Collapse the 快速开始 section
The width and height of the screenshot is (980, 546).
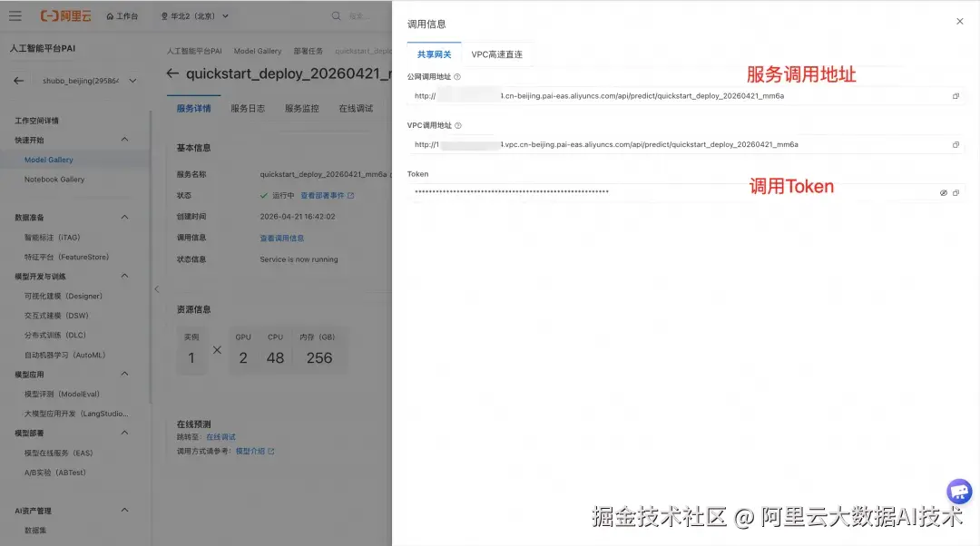click(x=124, y=140)
